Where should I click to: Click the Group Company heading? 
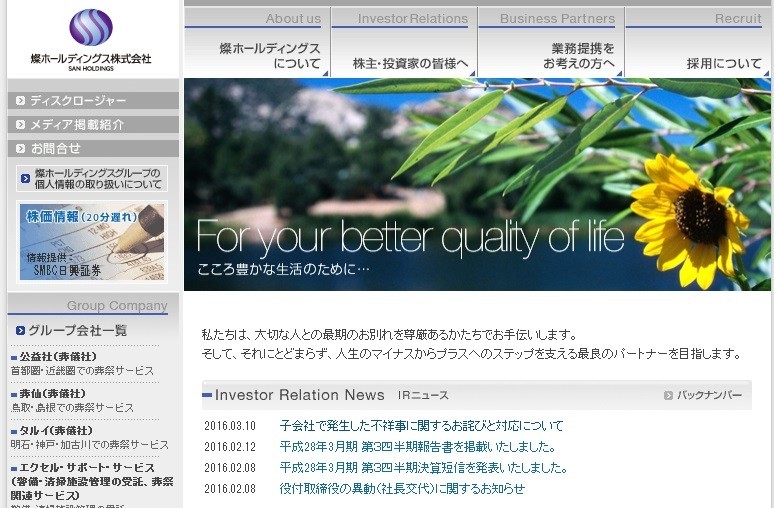click(x=117, y=306)
